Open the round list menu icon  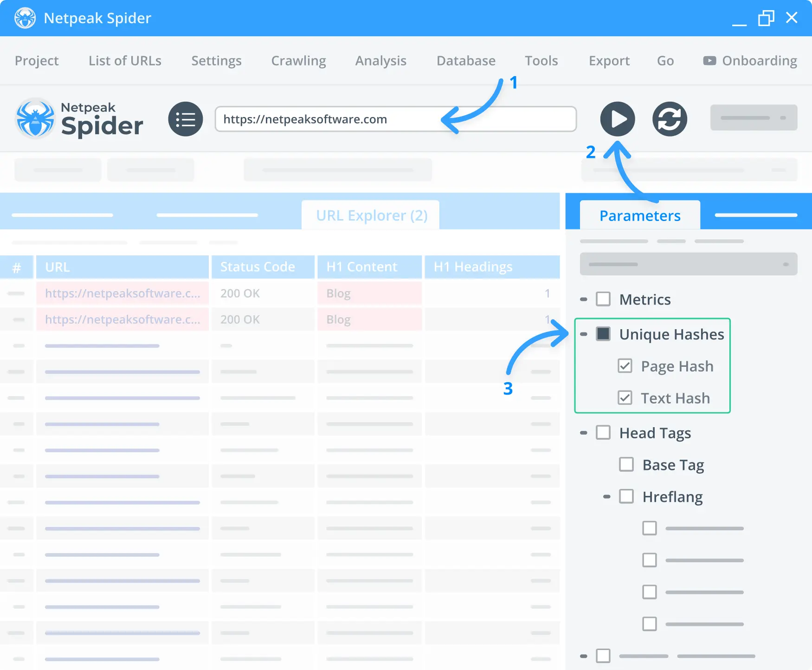click(186, 119)
